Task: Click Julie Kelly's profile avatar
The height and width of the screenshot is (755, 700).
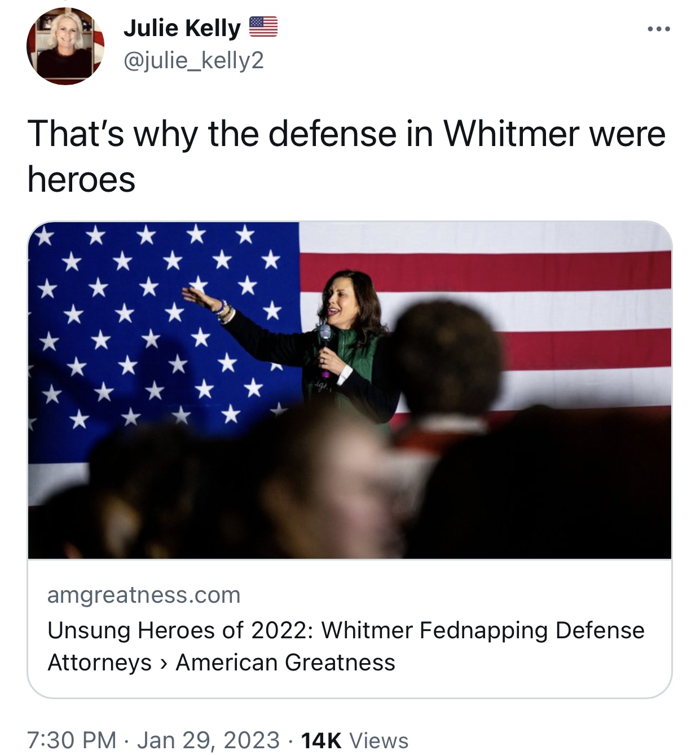Action: 65,46
